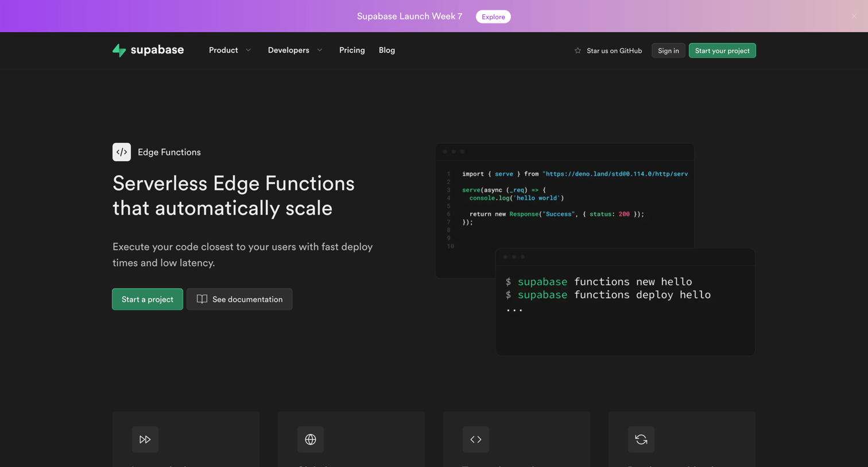
Task: Open the Blog link in navigation
Action: pos(387,50)
